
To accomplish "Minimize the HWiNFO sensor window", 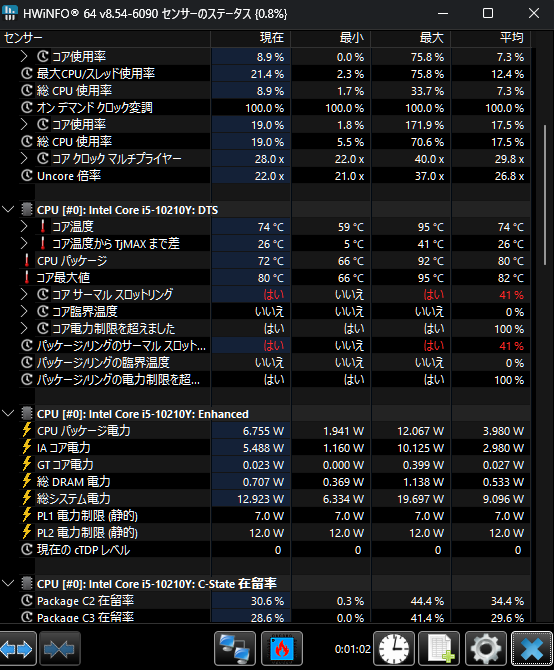I will (x=443, y=13).
